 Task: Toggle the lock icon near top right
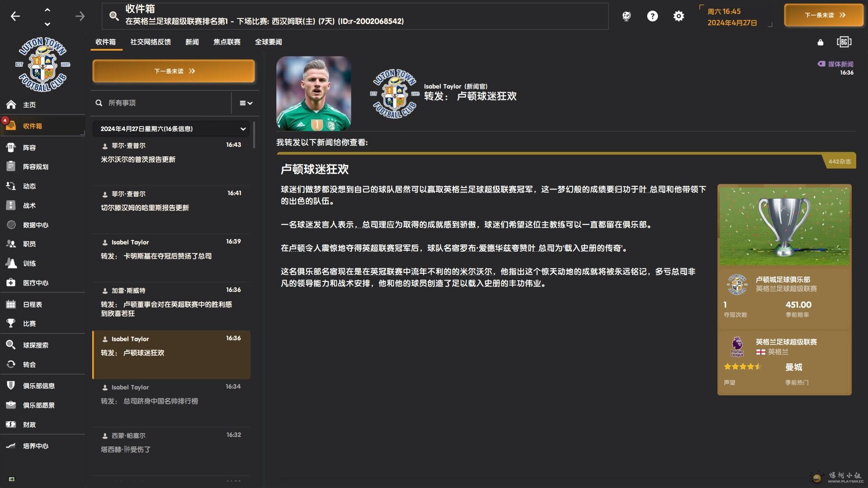(821, 42)
